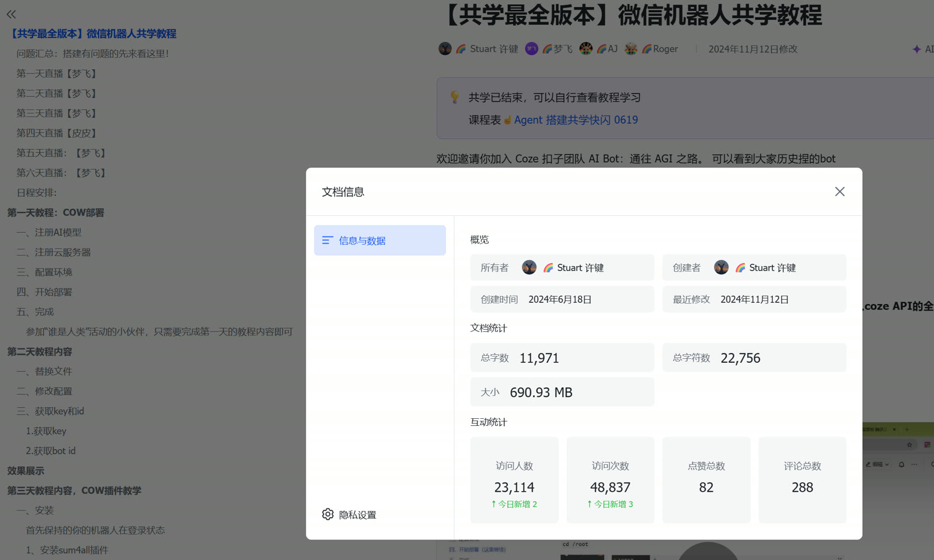Click the 大小 690.93 MB value

(541, 393)
